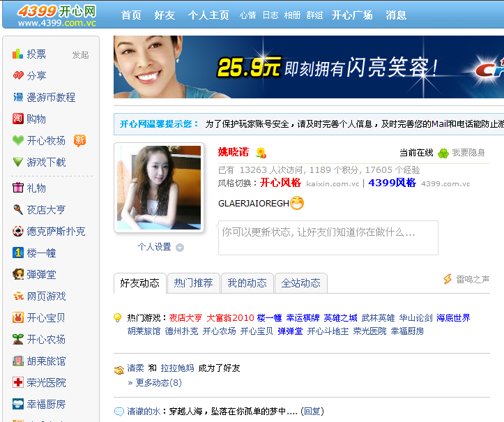Click the 购物 red Taobao icon
Screen dimensions: 504x422
[18, 119]
